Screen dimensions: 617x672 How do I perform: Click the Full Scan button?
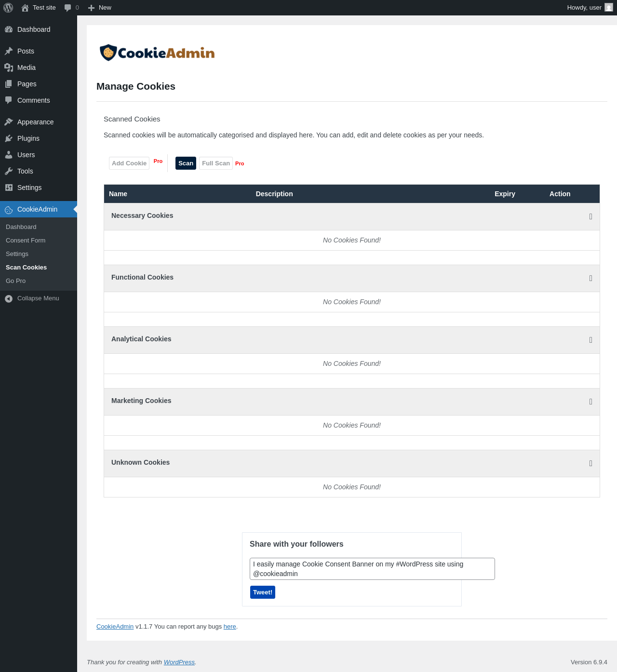216,163
